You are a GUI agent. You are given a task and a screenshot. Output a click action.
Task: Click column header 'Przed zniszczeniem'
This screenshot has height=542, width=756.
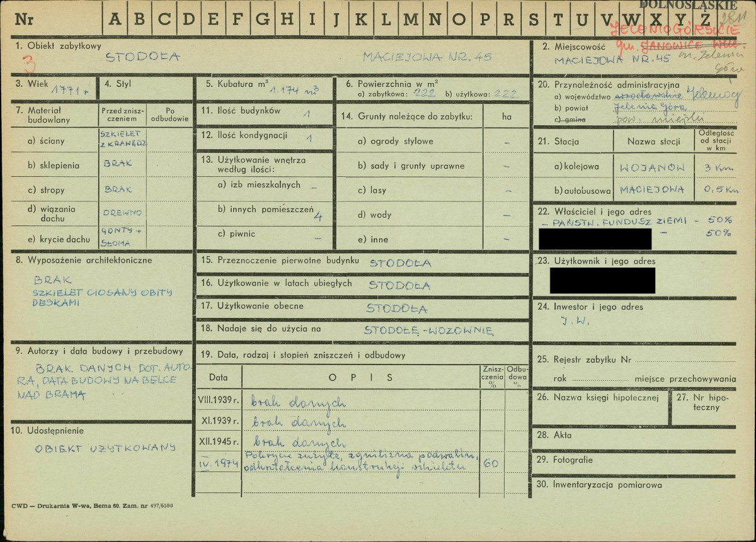(x=123, y=115)
